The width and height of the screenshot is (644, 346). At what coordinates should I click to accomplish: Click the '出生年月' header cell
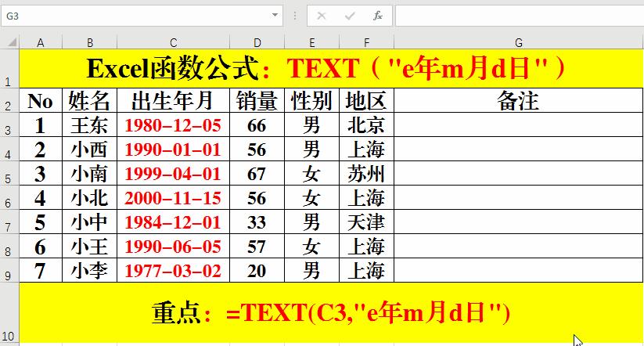(x=173, y=100)
